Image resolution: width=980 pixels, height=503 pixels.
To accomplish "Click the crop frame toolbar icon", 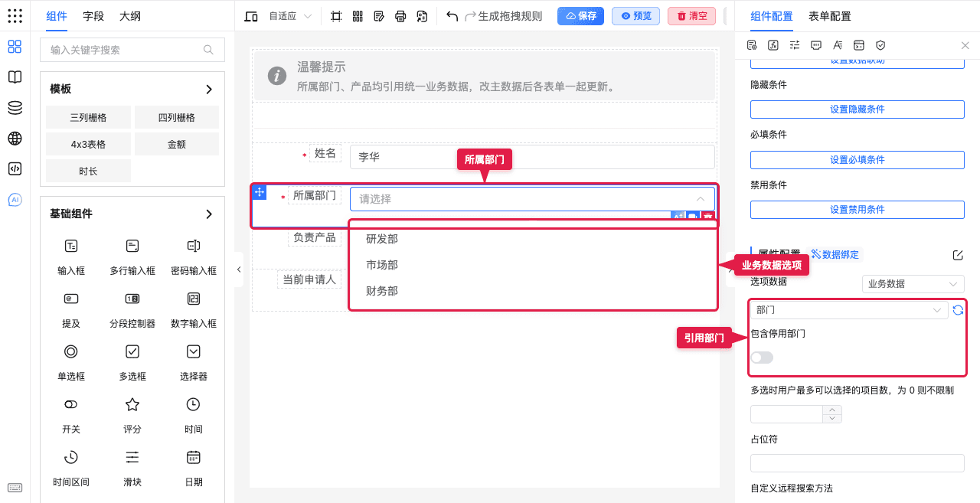I will (336, 16).
